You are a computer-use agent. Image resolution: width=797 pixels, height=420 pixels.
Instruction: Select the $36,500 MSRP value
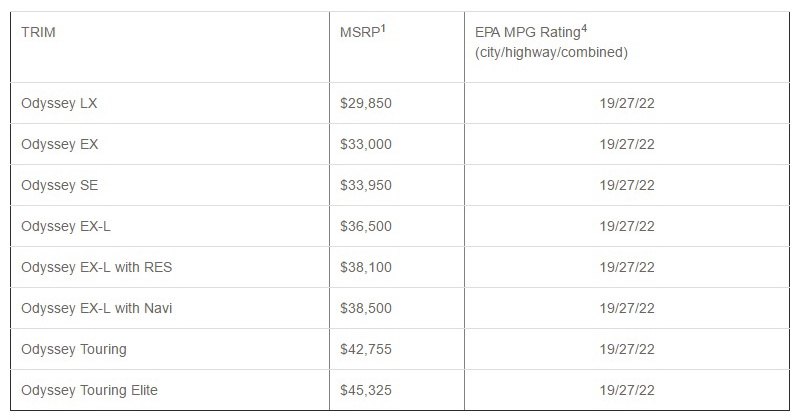[x=366, y=226]
